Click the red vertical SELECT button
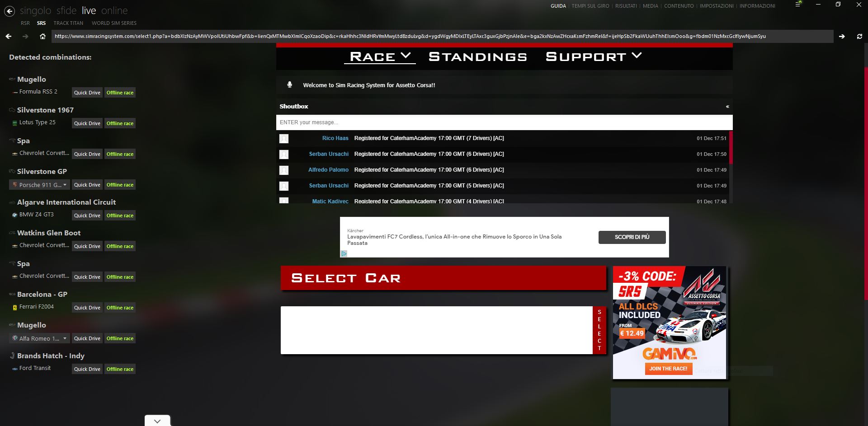Image resolution: width=868 pixels, height=426 pixels. click(599, 330)
